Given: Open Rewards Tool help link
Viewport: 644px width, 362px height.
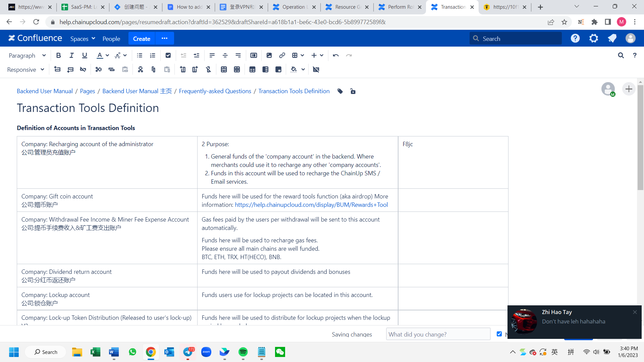Looking at the screenshot, I should pos(311,205).
